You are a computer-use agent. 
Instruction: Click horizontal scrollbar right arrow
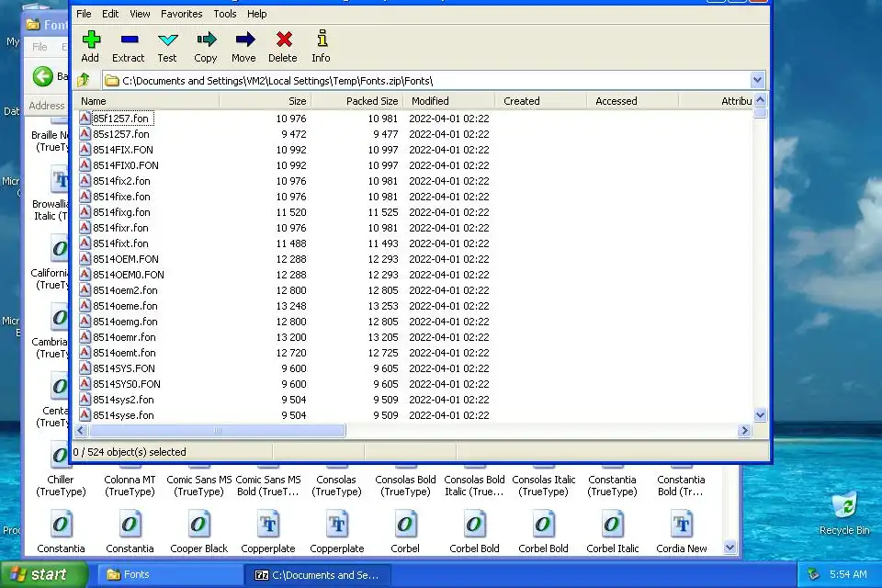tap(745, 431)
